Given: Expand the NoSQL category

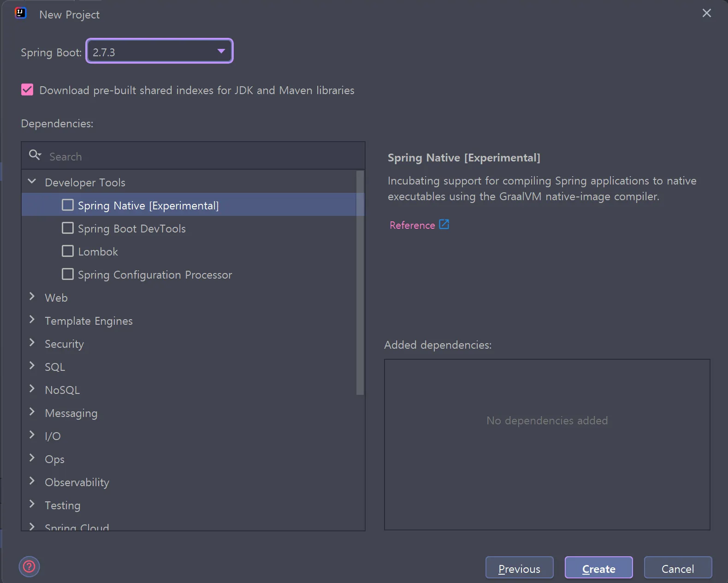Looking at the screenshot, I should pyautogui.click(x=32, y=389).
